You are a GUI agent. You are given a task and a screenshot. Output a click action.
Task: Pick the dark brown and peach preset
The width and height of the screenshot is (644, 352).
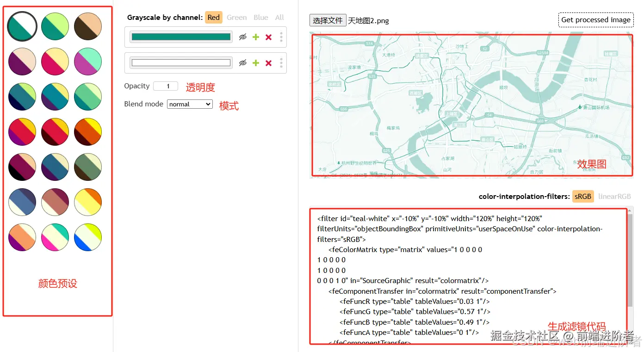(88, 26)
